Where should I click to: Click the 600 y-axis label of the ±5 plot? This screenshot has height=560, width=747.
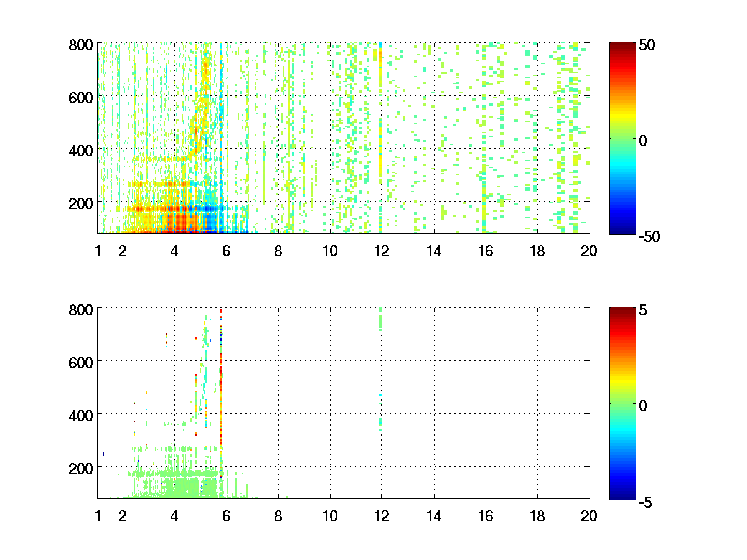coord(81,362)
